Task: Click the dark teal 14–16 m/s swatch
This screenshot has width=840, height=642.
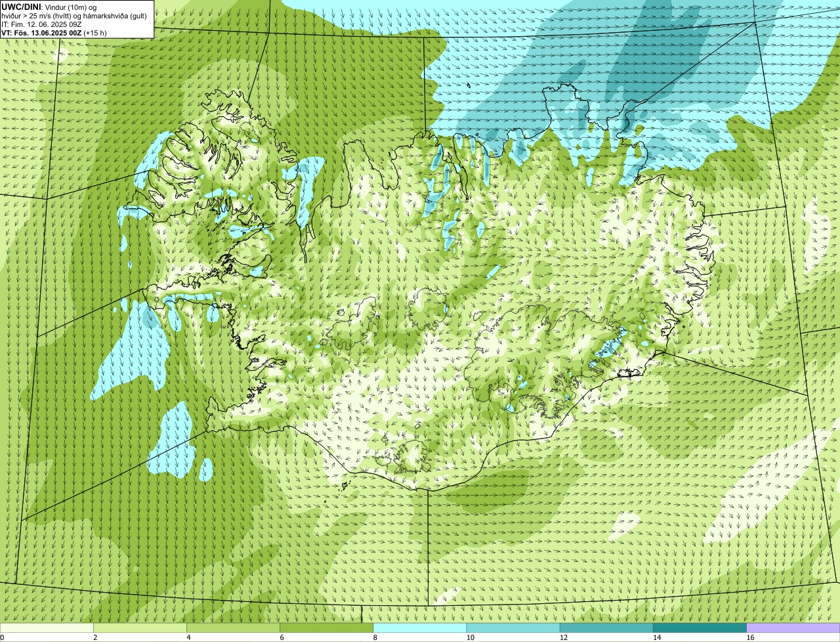Action: 700,628
